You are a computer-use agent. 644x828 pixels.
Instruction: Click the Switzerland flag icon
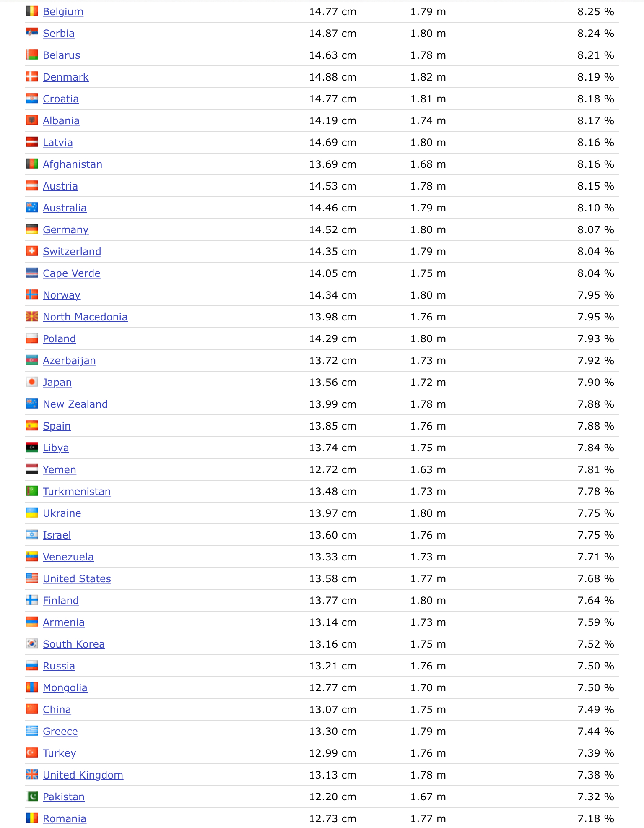pos(32,251)
